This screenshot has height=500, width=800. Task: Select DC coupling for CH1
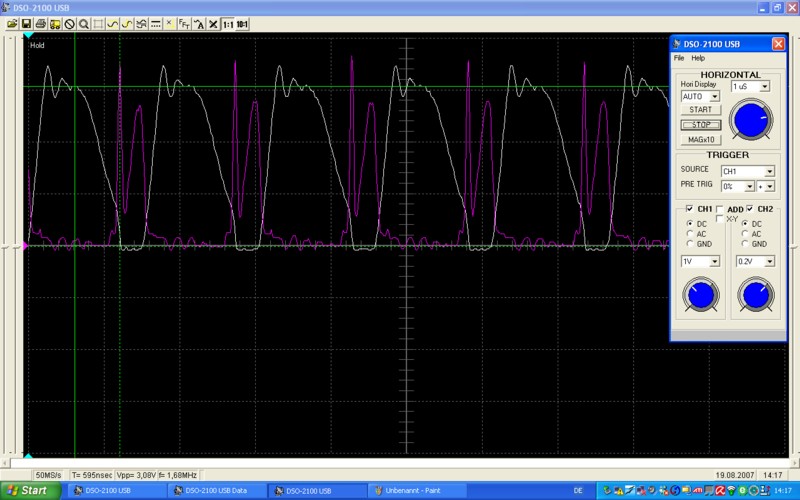click(x=690, y=223)
